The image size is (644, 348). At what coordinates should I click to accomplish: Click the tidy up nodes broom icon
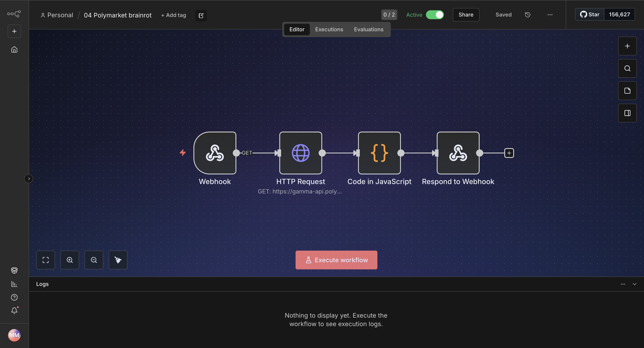[x=118, y=260]
